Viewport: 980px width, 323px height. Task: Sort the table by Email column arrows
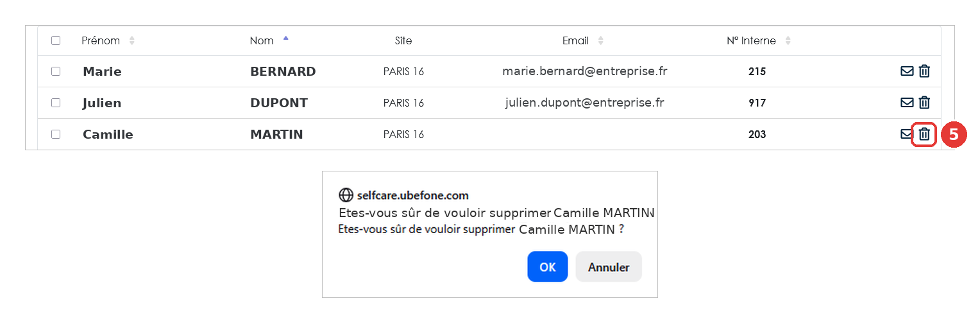point(600,40)
